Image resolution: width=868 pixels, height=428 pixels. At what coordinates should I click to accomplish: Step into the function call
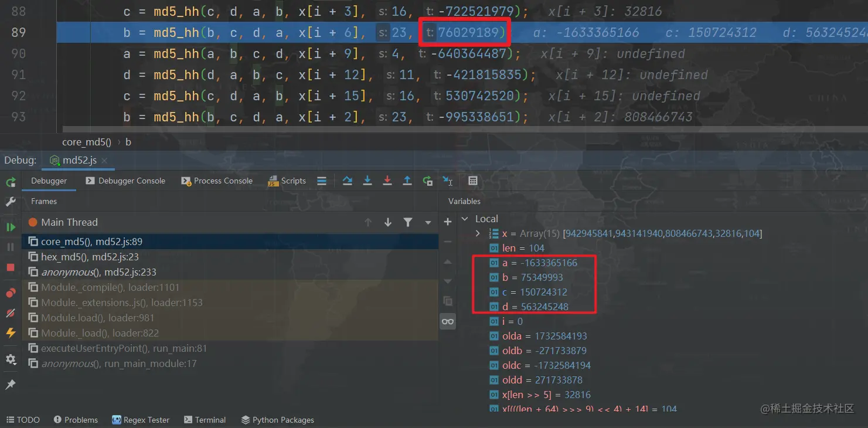367,181
